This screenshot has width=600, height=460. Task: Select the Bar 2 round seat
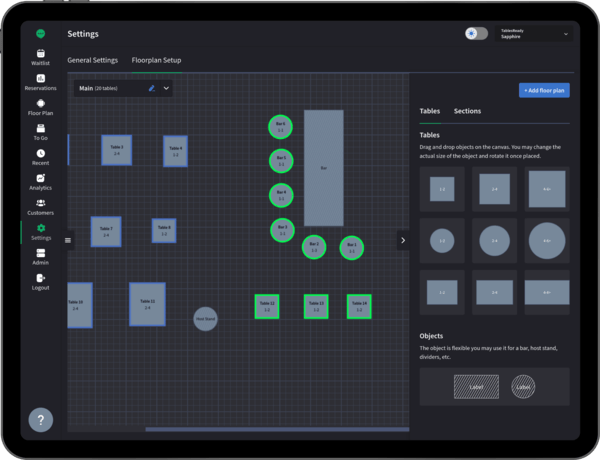314,247
